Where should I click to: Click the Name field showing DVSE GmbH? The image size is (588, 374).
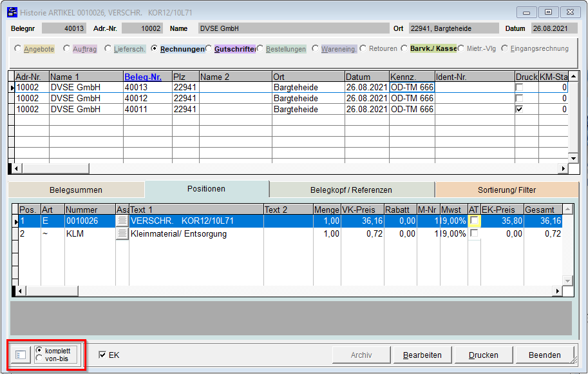coord(294,28)
